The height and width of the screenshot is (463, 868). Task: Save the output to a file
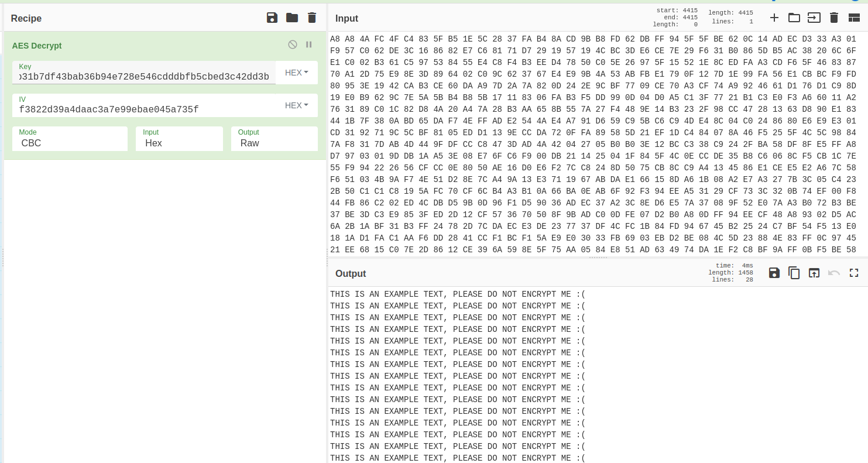pos(774,273)
